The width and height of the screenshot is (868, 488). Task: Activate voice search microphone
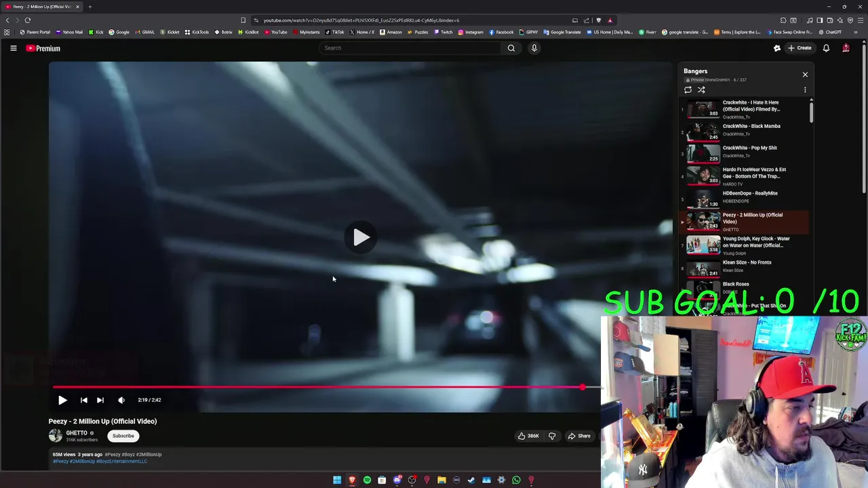coord(534,48)
